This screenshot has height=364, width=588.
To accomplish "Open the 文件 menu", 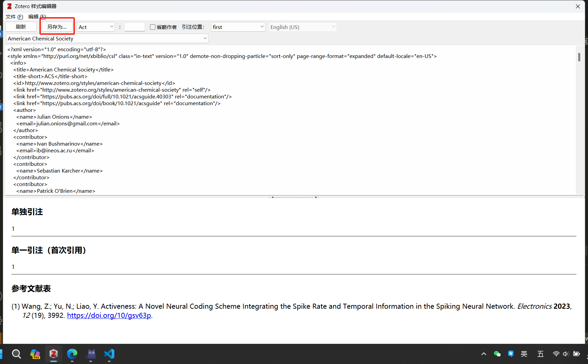I will tap(14, 17).
